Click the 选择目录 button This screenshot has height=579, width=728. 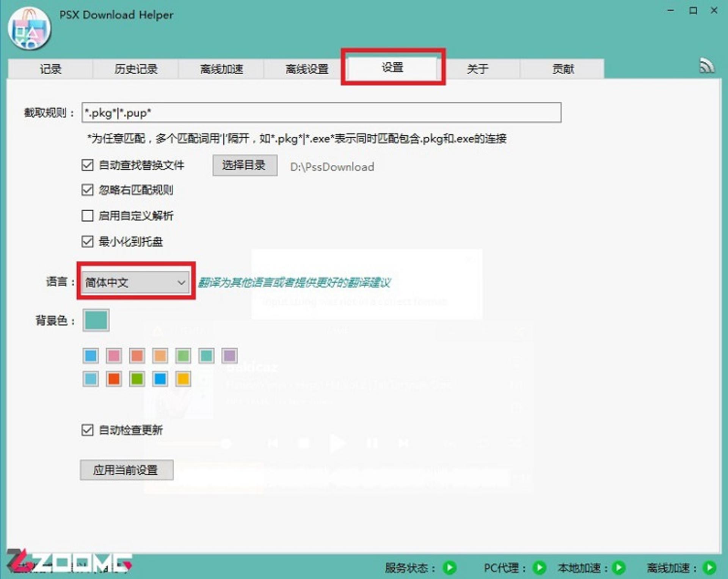[245, 165]
